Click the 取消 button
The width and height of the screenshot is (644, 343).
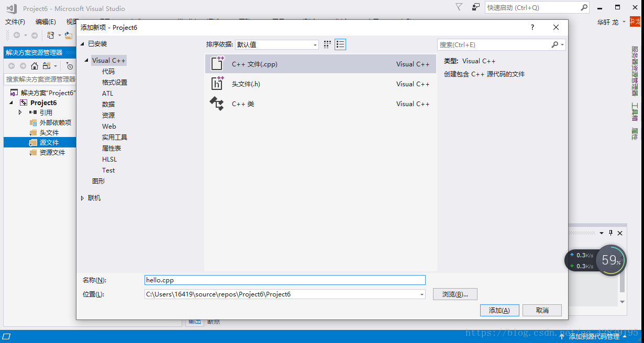[542, 310]
